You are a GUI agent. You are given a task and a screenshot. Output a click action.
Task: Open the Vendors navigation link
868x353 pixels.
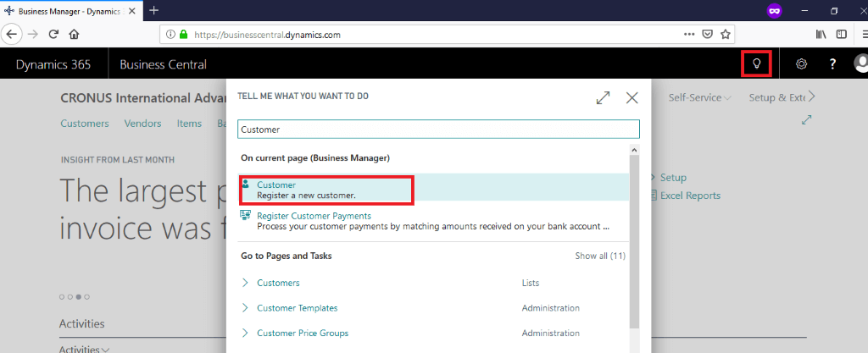point(142,124)
